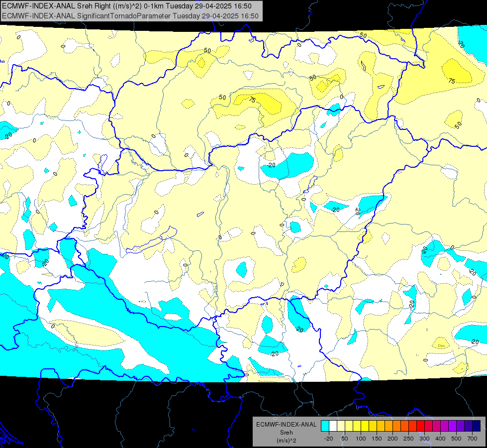Click the 250 value on the legend scale

408,439
